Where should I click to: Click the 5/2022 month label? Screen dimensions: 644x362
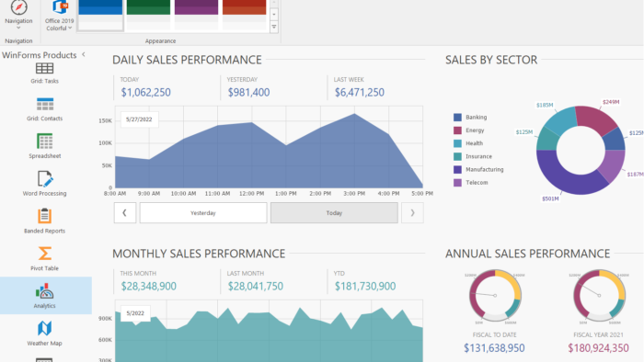click(135, 313)
